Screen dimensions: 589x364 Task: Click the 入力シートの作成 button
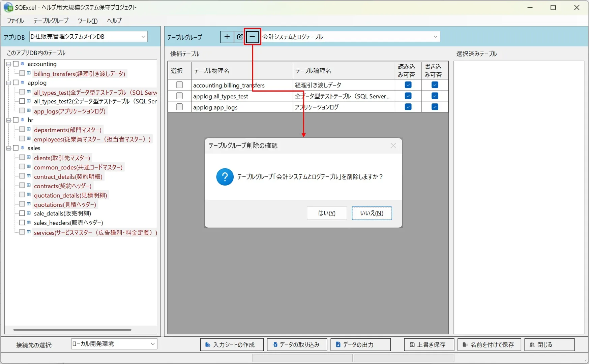[232, 344]
